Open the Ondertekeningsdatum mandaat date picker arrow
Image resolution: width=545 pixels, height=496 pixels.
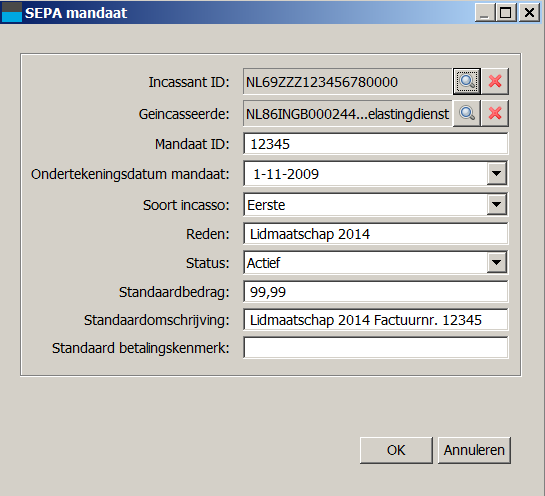[496, 173]
